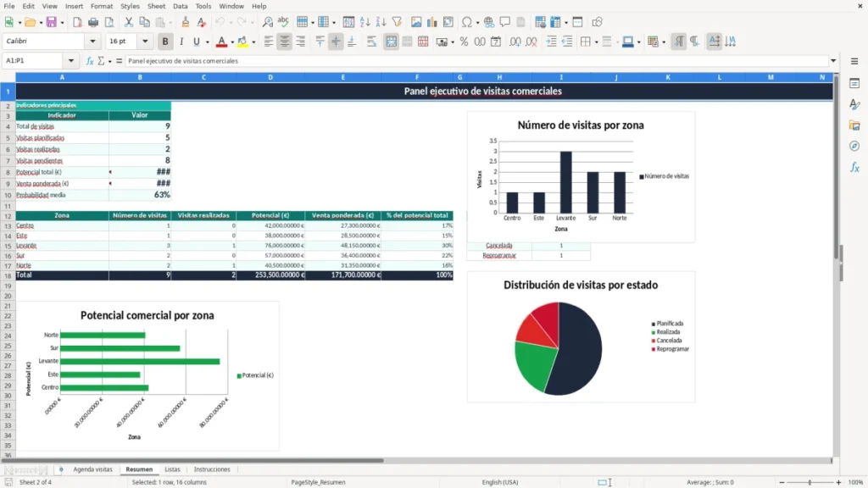Toggle Align Left

coord(269,42)
